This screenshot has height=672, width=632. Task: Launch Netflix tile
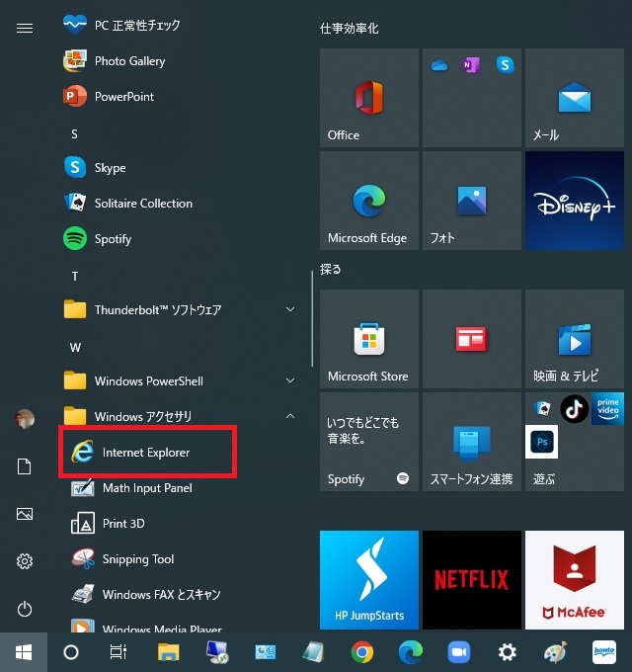[x=472, y=580]
